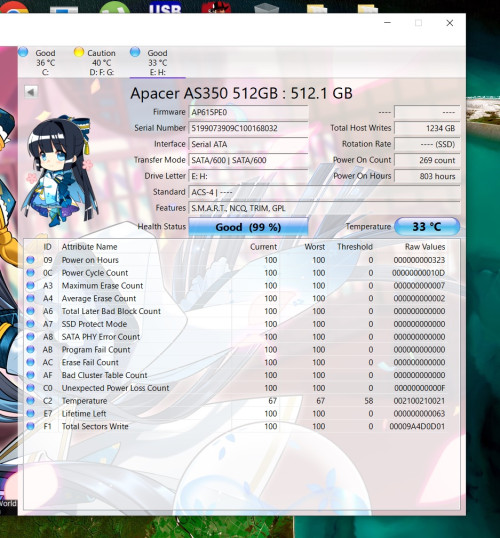Click the Firmware field AP615PE0
The height and width of the screenshot is (538, 500).
click(248, 112)
